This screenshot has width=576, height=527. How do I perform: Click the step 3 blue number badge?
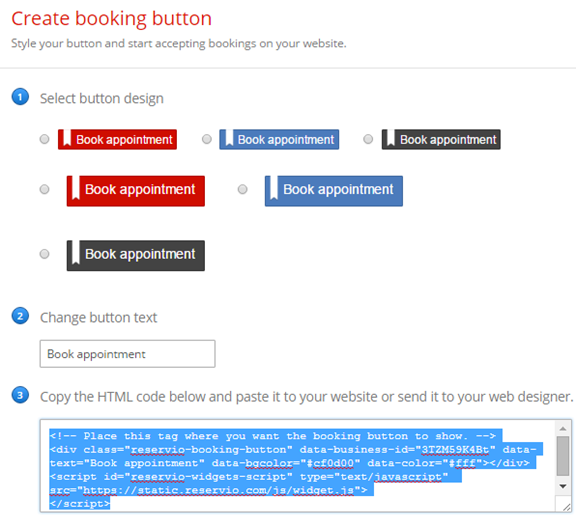click(20, 395)
